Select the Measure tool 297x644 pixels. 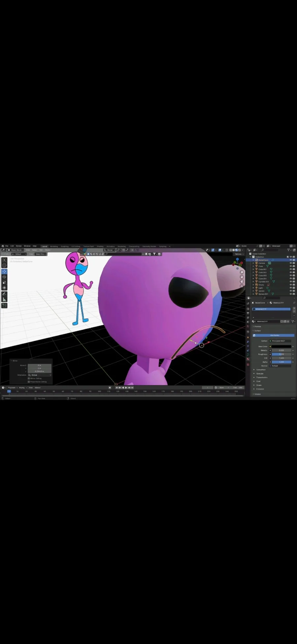click(4, 299)
